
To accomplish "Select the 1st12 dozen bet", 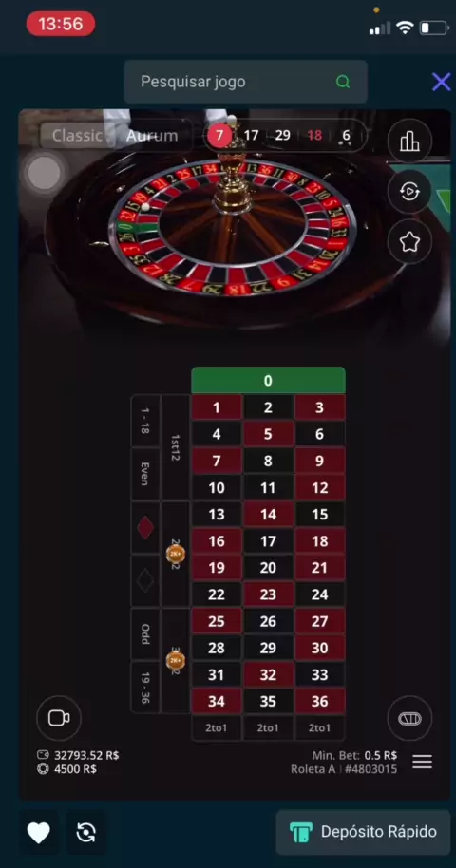I will tap(175, 447).
